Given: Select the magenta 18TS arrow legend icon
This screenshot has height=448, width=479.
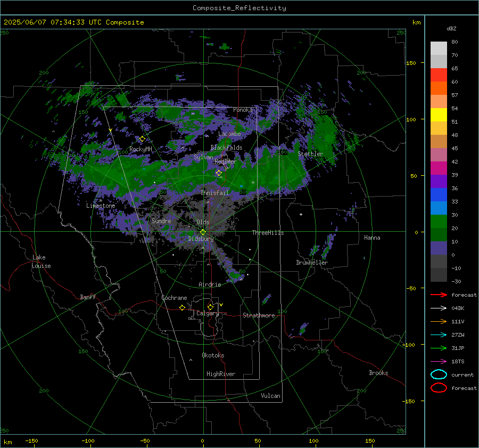Looking at the screenshot, I should (439, 362).
